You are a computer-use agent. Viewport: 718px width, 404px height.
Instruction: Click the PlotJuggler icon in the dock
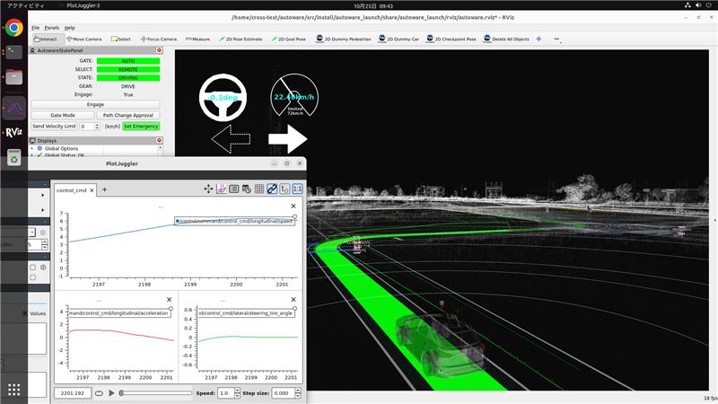pyautogui.click(x=14, y=108)
